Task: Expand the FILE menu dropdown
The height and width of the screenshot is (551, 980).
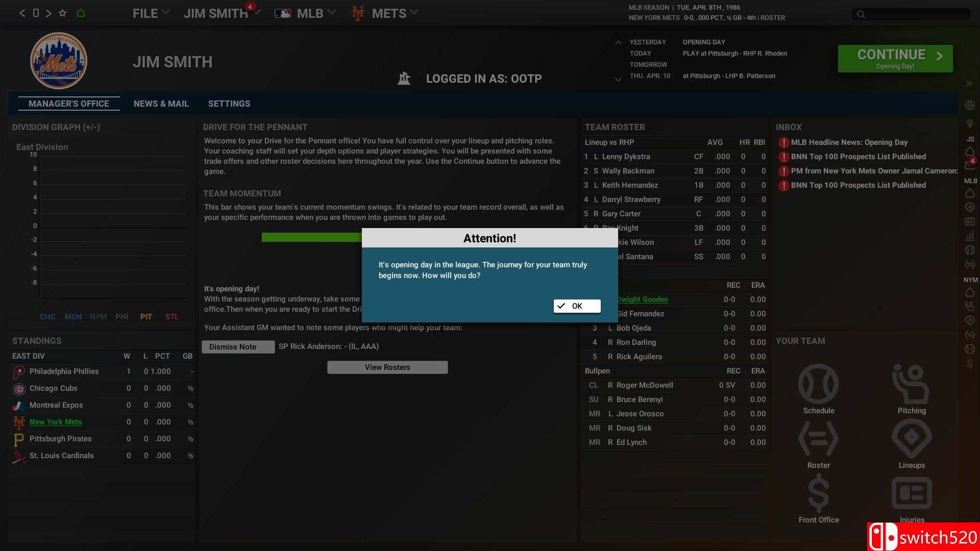Action: 151,13
